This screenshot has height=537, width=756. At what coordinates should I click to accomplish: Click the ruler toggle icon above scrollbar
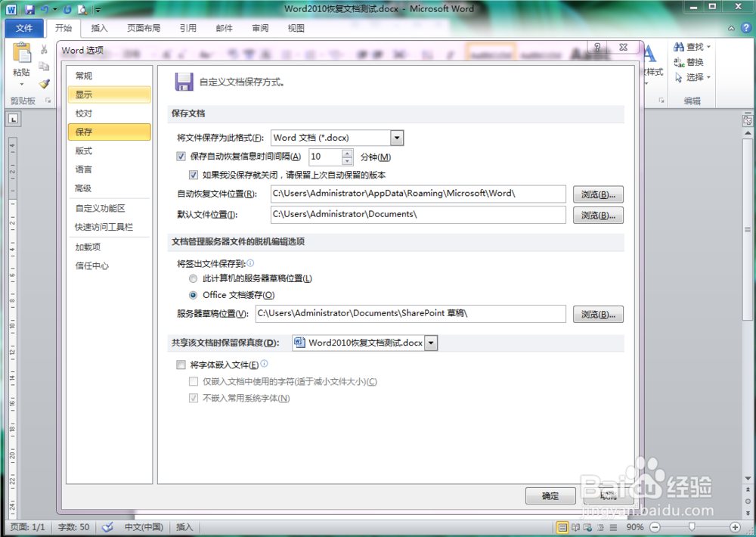pyautogui.click(x=748, y=120)
